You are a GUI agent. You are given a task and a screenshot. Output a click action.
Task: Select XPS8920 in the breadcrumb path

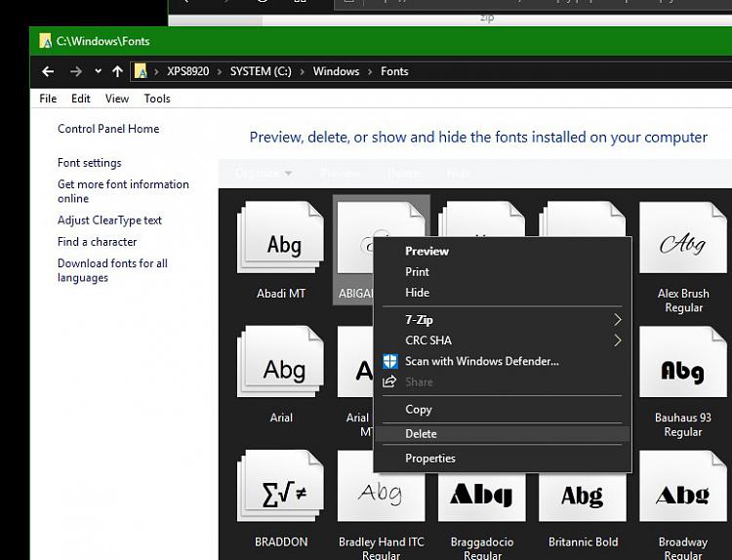pos(188,71)
